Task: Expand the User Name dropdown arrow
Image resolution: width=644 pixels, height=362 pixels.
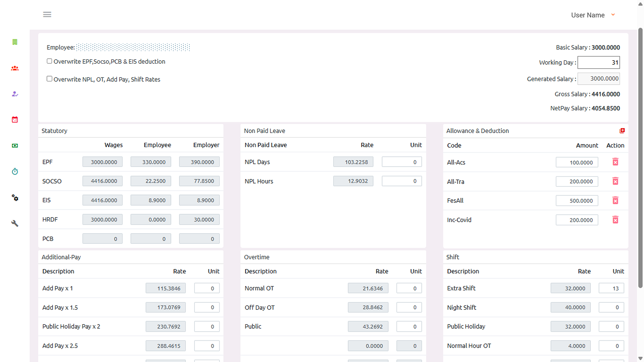Action: (x=613, y=15)
